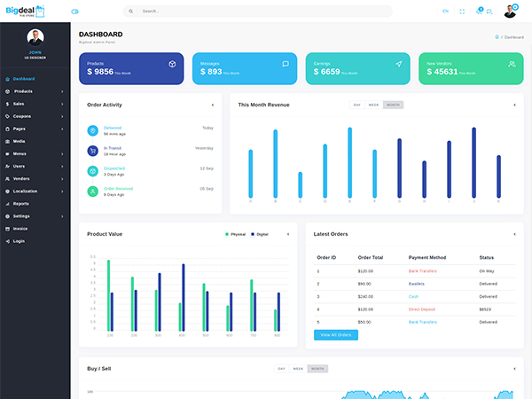Click the search input field

(x=257, y=12)
